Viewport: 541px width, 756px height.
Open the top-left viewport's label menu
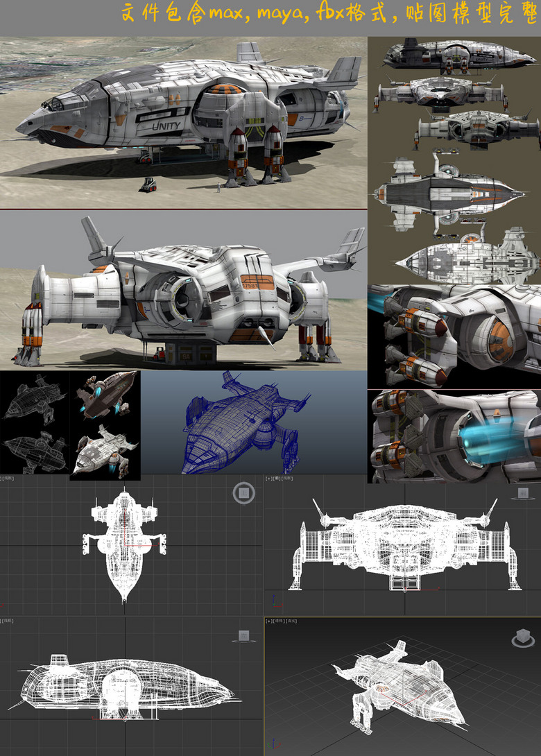[x=8, y=479]
